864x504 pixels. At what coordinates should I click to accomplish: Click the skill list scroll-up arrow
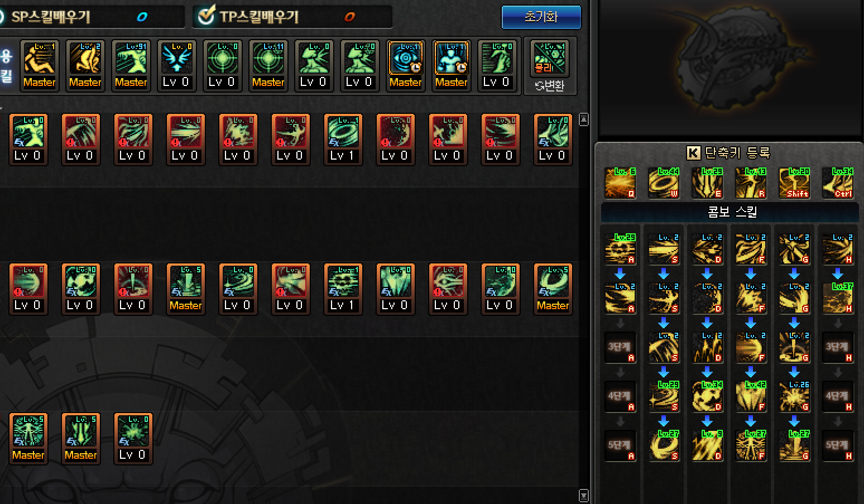pyautogui.click(x=584, y=119)
